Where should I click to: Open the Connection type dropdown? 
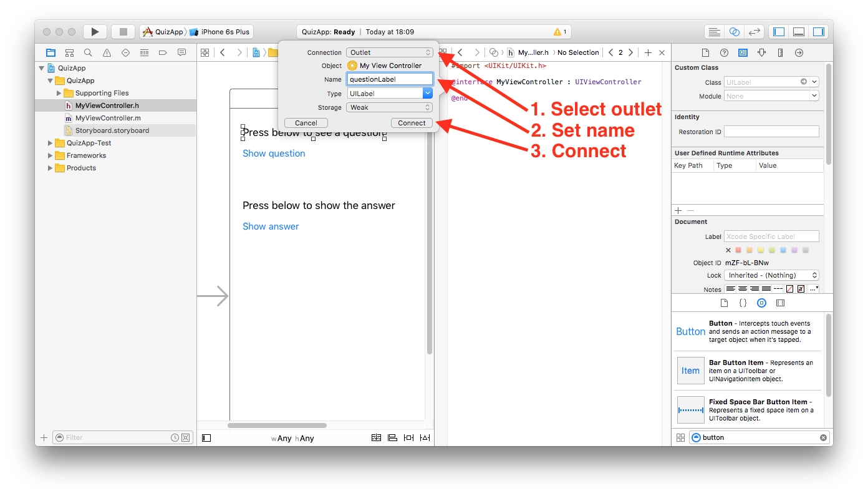[390, 52]
